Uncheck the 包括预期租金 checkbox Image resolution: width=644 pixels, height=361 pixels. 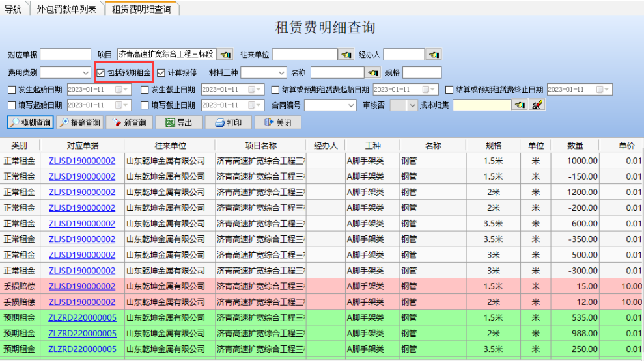pyautogui.click(x=101, y=73)
